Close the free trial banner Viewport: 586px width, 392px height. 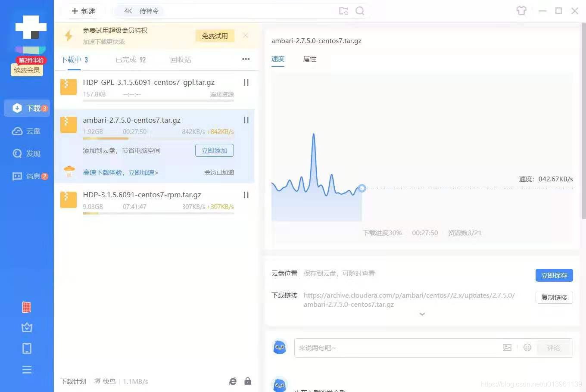pos(246,35)
